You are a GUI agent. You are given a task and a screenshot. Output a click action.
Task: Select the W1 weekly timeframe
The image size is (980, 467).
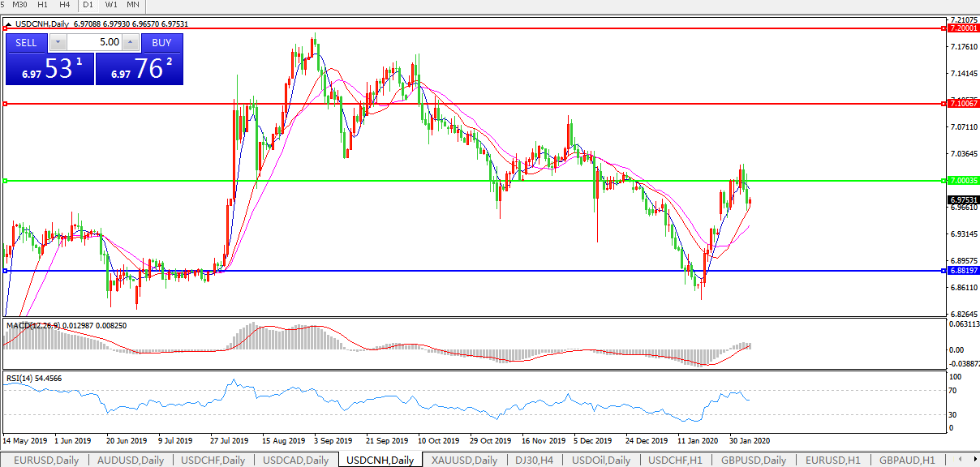click(x=111, y=5)
